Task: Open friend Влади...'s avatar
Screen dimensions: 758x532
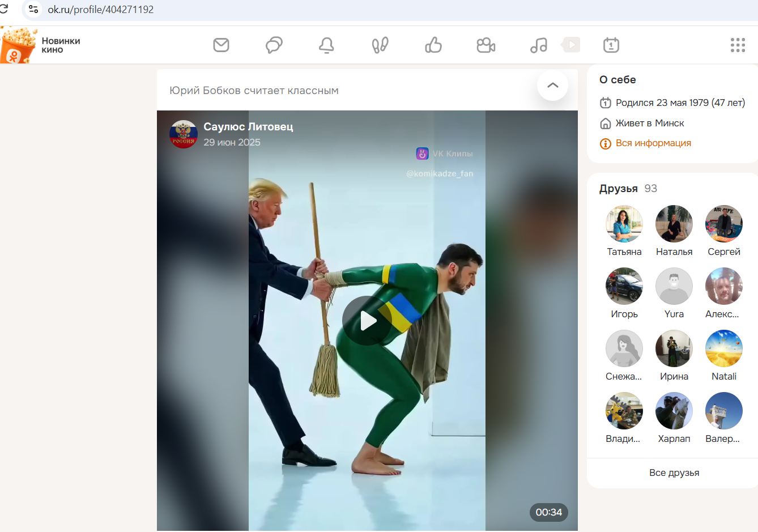Action: coord(624,411)
